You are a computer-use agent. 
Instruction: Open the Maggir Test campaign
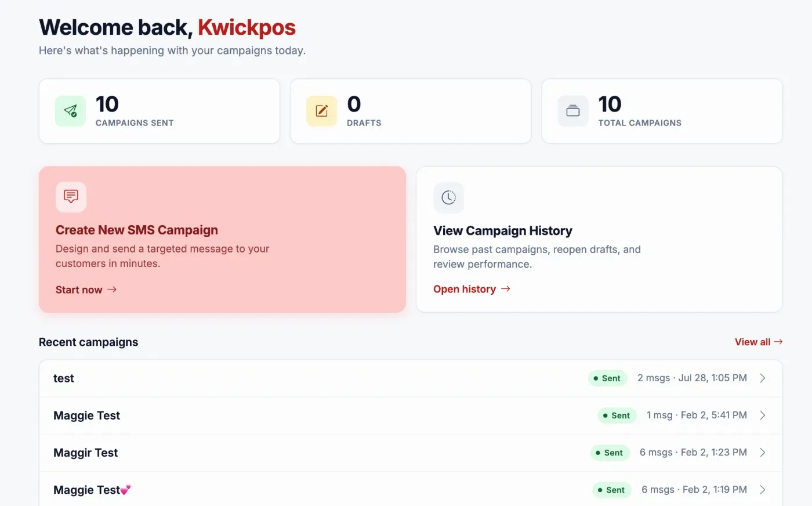coord(411,453)
